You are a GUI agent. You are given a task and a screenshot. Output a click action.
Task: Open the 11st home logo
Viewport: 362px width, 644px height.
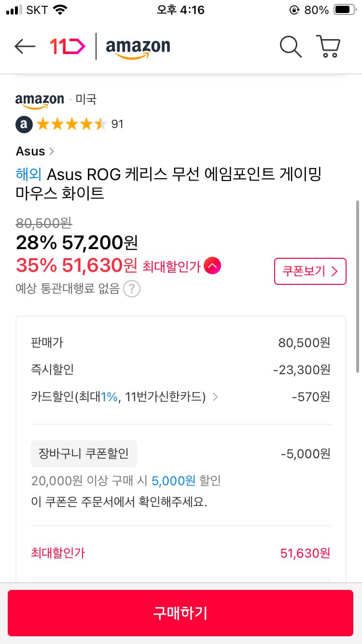68,46
